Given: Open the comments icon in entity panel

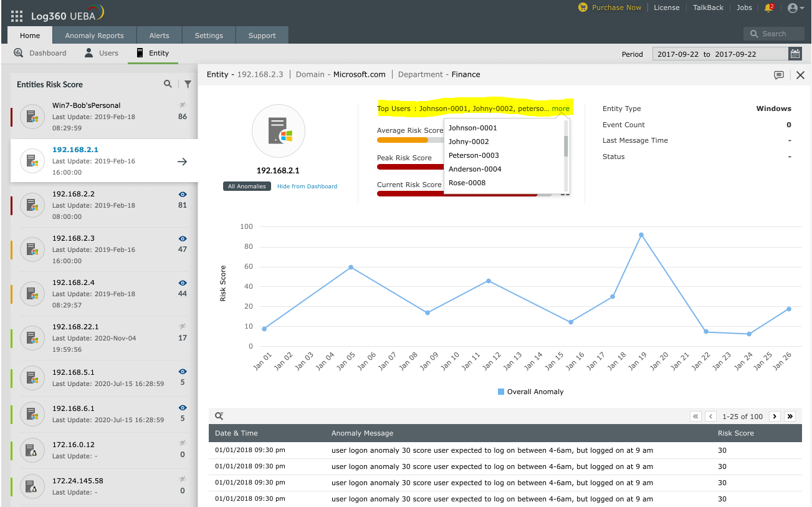Looking at the screenshot, I should [x=778, y=75].
